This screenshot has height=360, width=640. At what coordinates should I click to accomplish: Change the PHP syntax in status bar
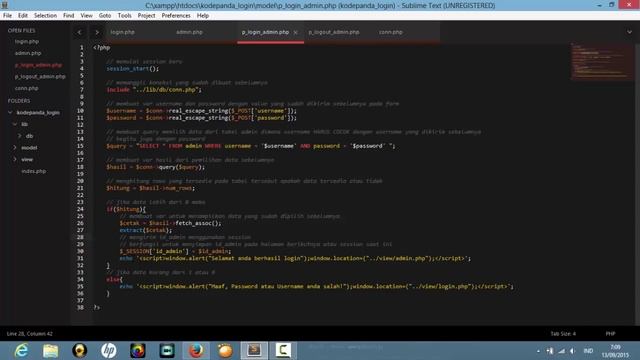[x=610, y=333]
